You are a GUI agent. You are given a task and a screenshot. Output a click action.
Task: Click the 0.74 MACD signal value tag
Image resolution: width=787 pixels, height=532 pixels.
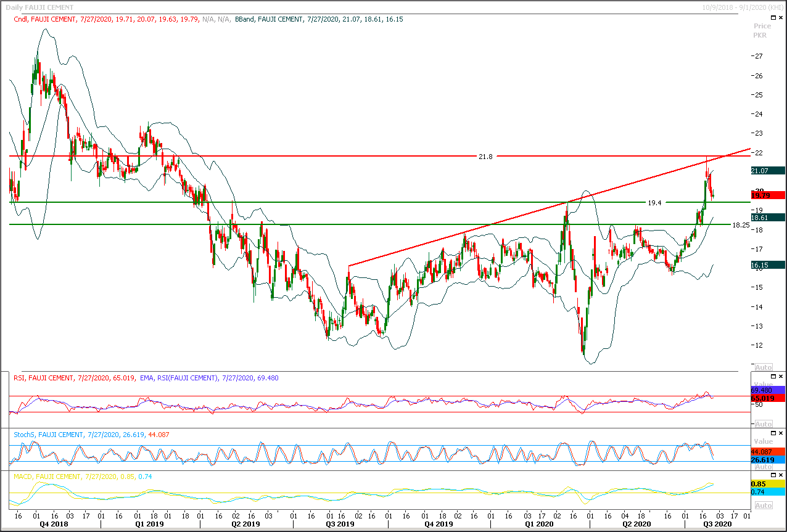[x=768, y=492]
